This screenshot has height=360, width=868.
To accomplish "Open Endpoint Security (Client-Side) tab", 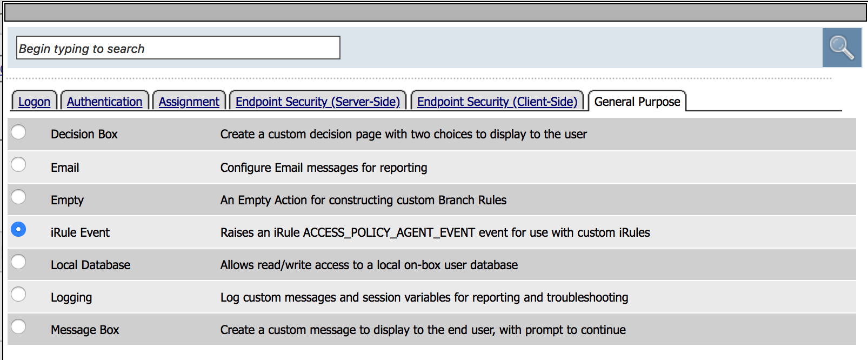I will [497, 102].
